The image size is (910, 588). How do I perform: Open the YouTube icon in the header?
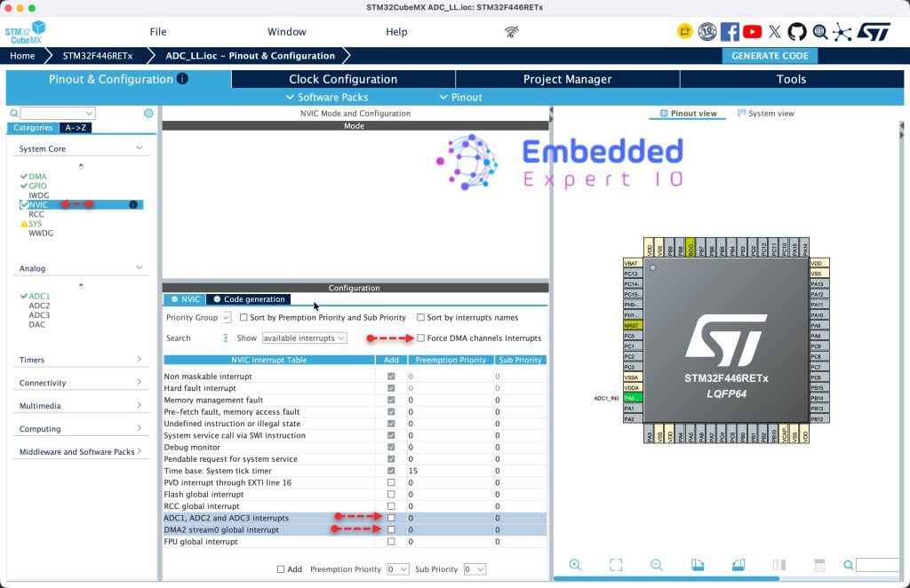[x=752, y=31]
